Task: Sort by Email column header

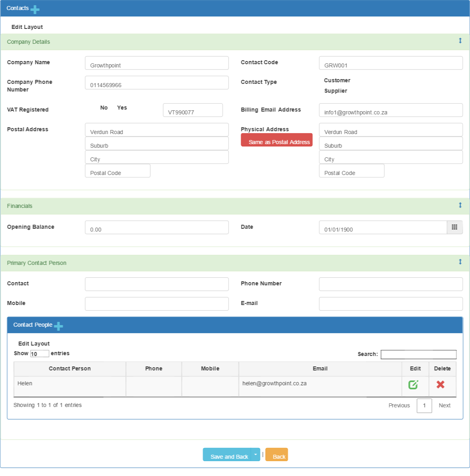Action: click(x=320, y=369)
